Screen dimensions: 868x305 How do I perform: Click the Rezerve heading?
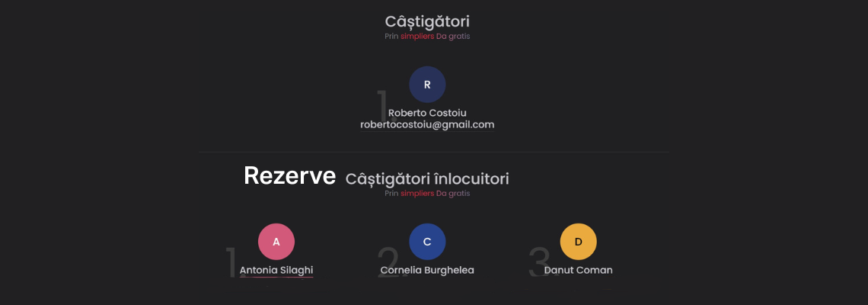point(289,176)
